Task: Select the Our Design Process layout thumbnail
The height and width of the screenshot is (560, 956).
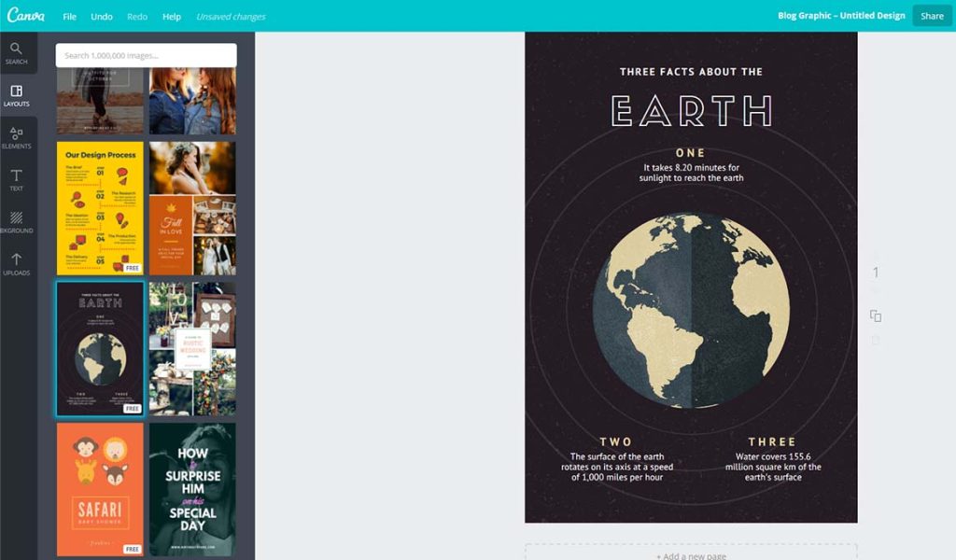Action: click(x=100, y=208)
